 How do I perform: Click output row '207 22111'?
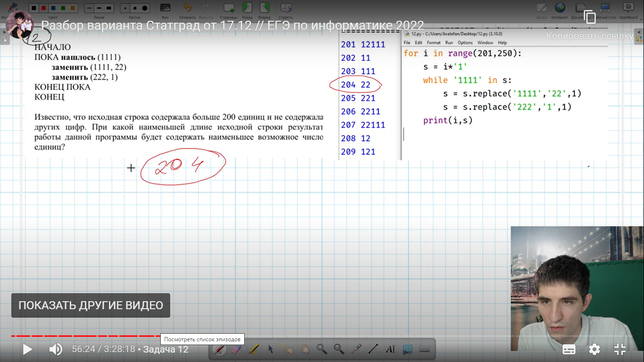(x=363, y=125)
